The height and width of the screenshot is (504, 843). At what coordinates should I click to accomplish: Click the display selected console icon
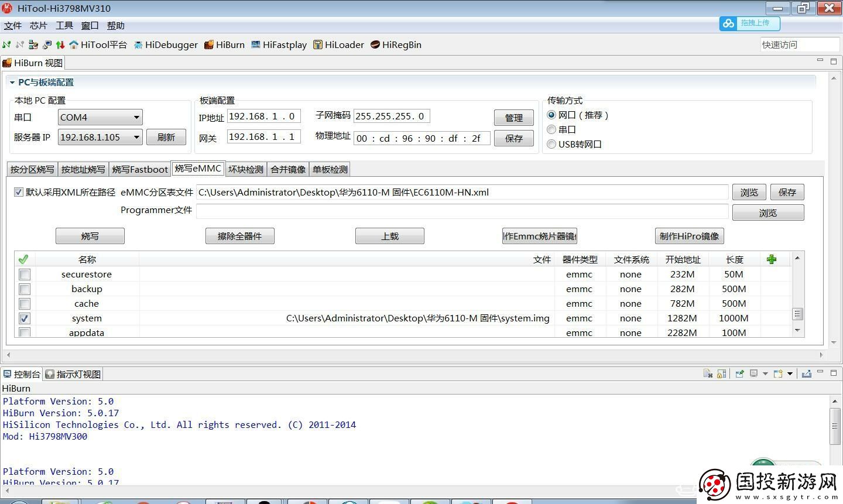coord(754,373)
